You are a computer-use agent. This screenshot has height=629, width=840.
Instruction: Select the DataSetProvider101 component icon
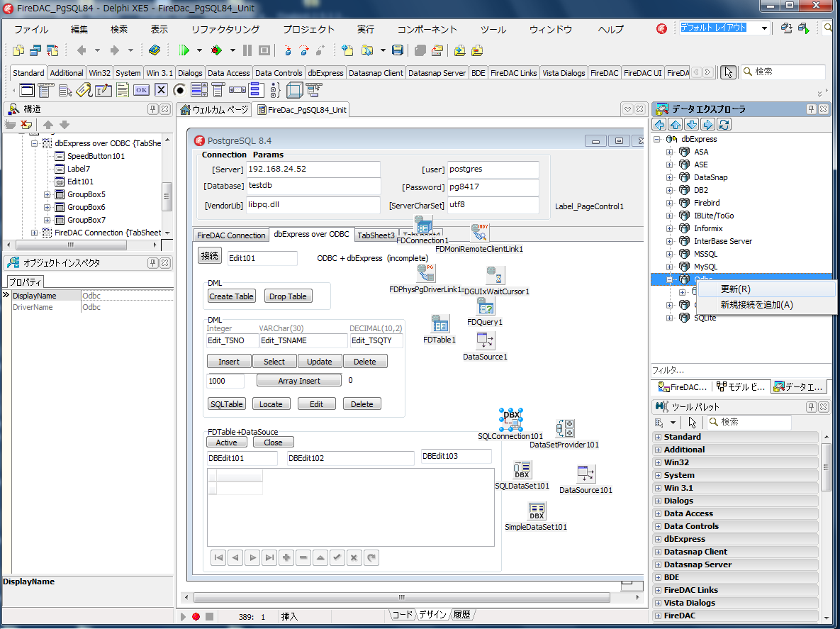(565, 428)
